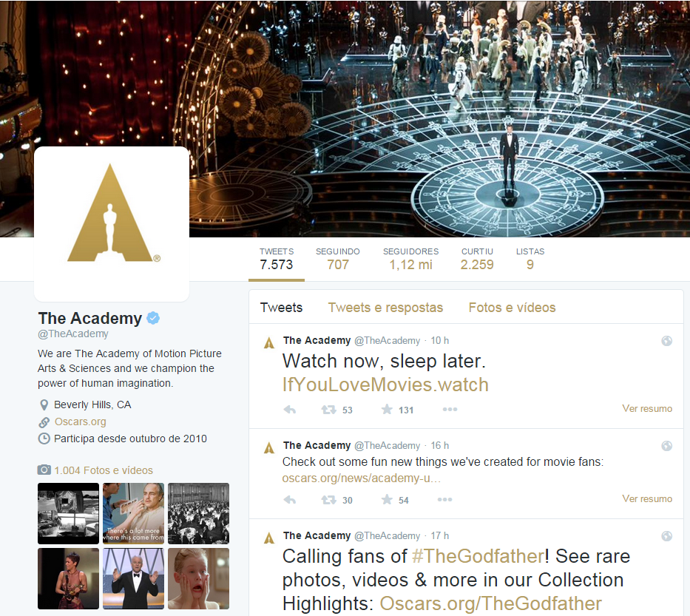690x616 pixels.
Task: Open the Academy logo profile picture
Action: point(112,224)
